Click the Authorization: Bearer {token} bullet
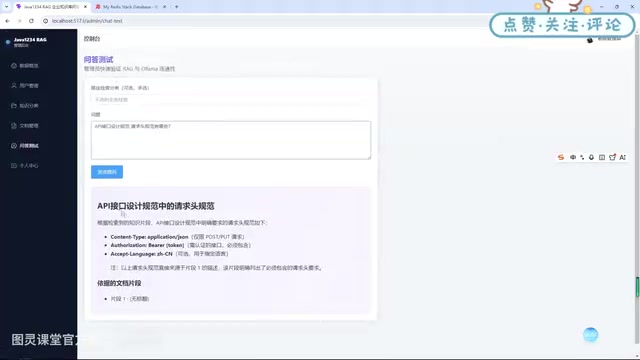The image size is (640, 360). (x=180, y=245)
